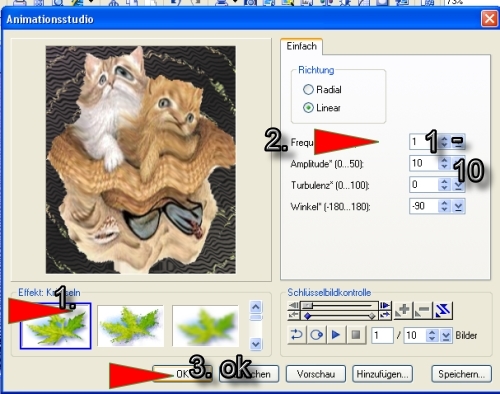Jump to the previous frame arrow
This screenshot has width=500, height=394.
(294, 305)
